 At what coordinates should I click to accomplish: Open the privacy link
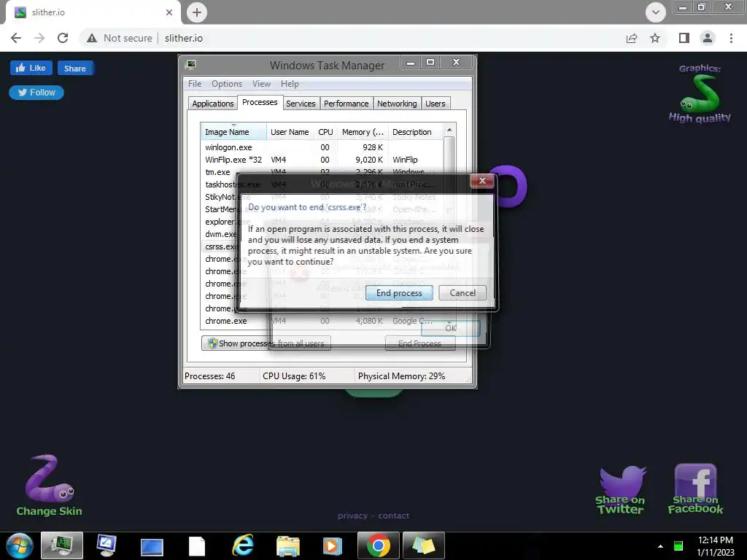pos(352,516)
